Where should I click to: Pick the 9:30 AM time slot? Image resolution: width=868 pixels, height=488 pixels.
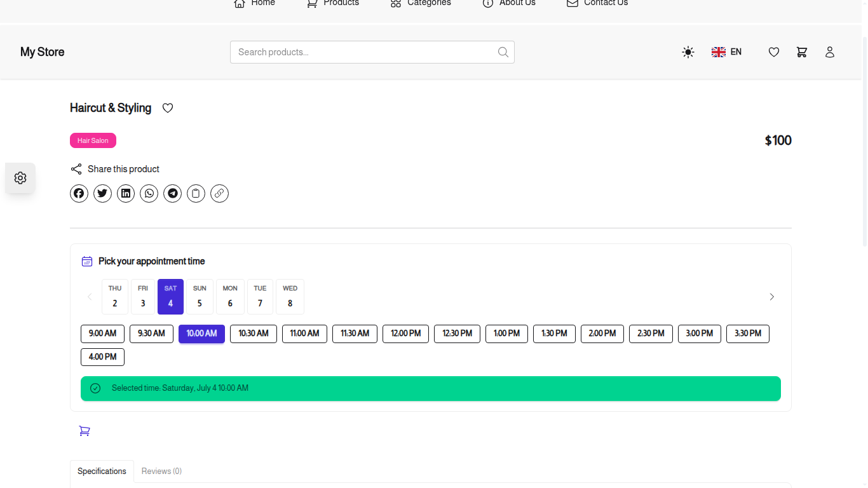(x=151, y=334)
